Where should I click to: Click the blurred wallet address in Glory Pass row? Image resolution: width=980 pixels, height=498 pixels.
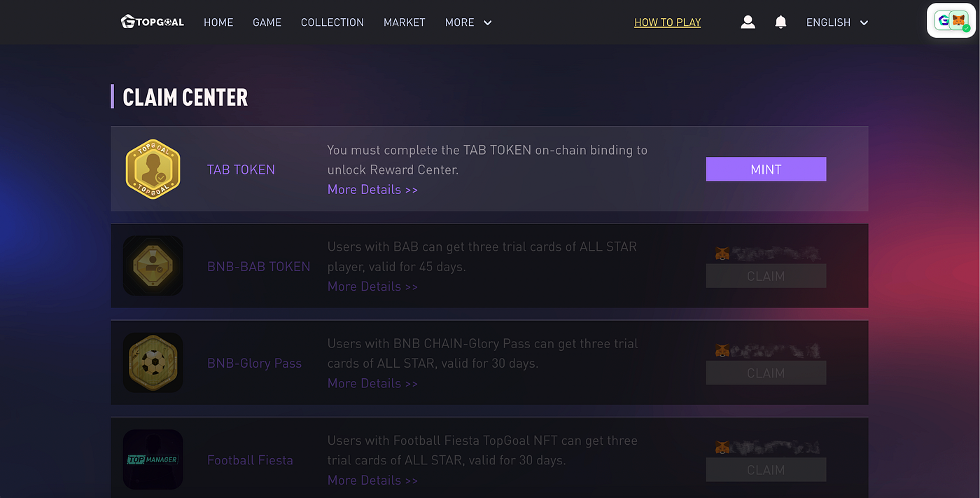[776, 350]
